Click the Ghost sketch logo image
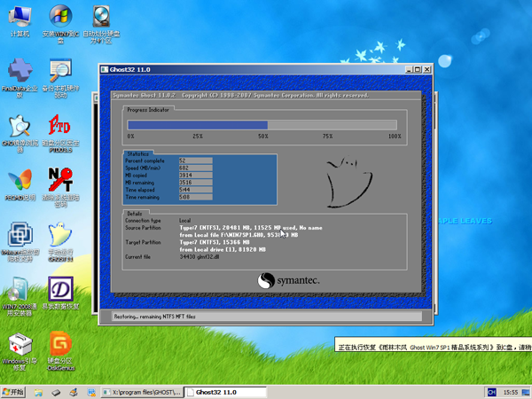532x399 pixels. click(x=348, y=182)
